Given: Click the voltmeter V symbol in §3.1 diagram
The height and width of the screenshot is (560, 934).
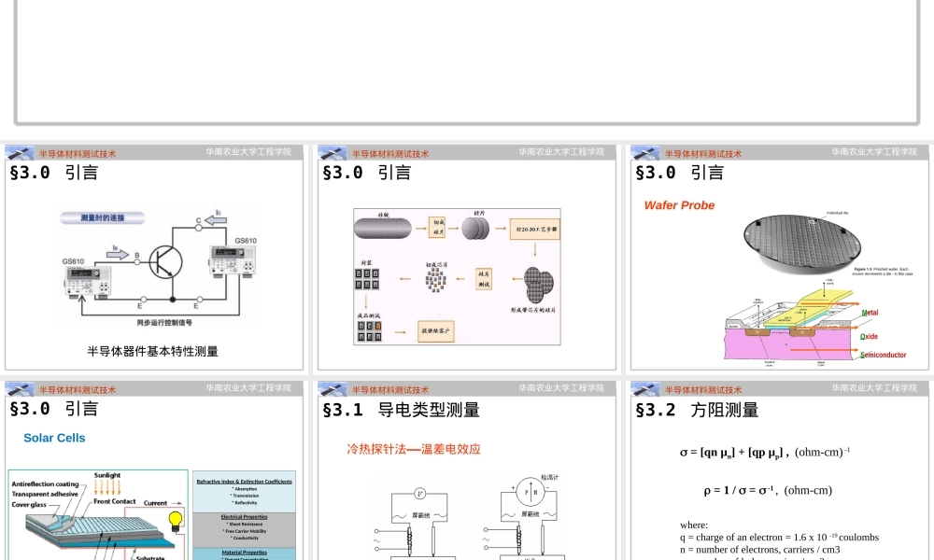Looking at the screenshot, I should pyautogui.click(x=420, y=494).
